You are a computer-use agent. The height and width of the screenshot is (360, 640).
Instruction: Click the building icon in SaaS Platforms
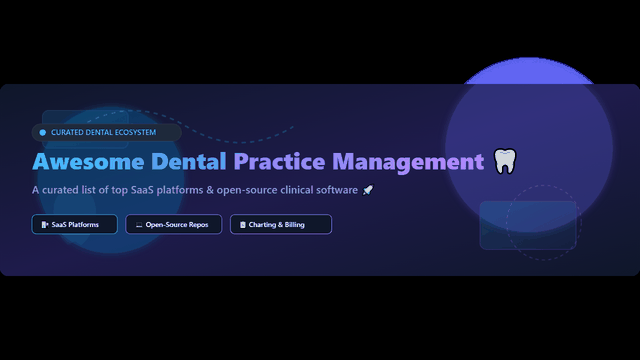coord(44,225)
